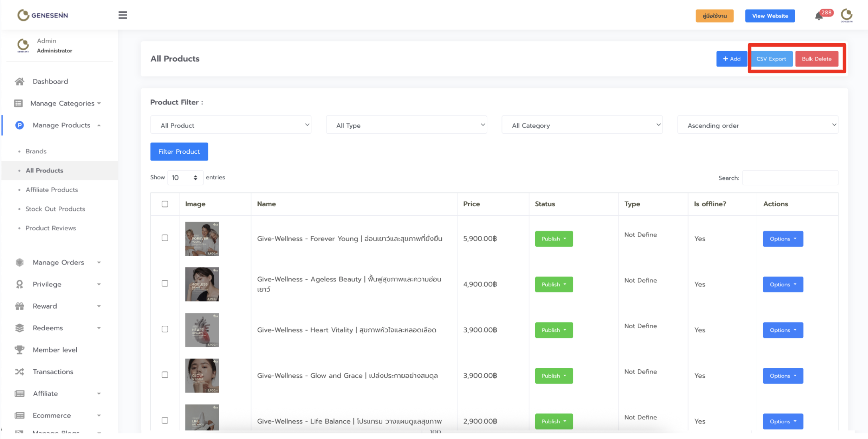Open the notifications bell icon
This screenshot has height=439, width=868.
pos(819,16)
